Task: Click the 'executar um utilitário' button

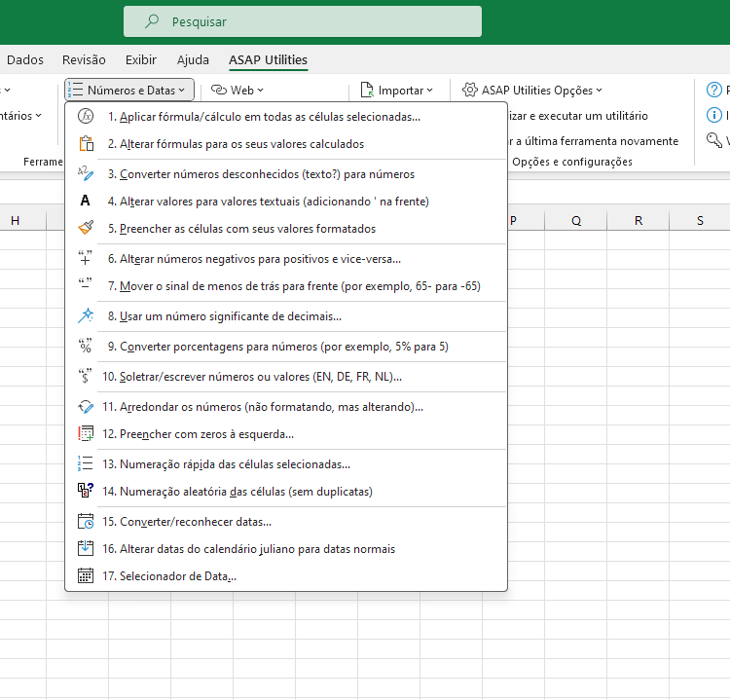Action: point(577,116)
